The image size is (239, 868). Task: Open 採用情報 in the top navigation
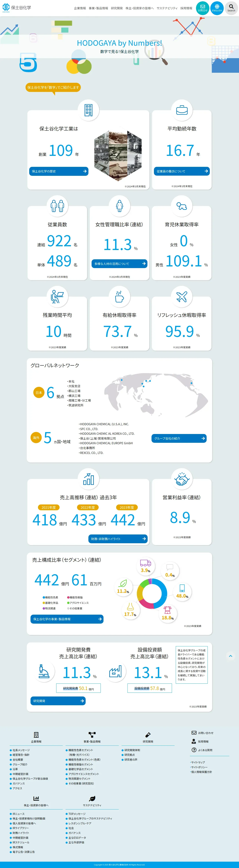186,8
